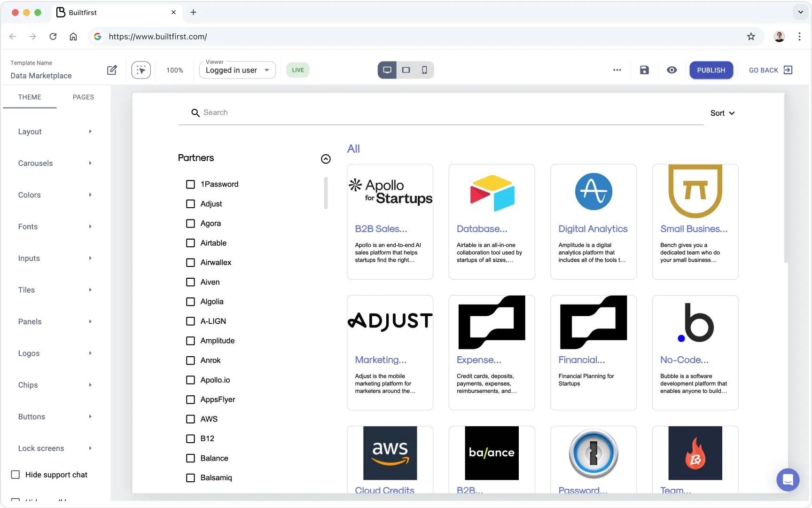Image resolution: width=812 pixels, height=508 pixels.
Task: Open a new browser tab
Action: [x=193, y=12]
